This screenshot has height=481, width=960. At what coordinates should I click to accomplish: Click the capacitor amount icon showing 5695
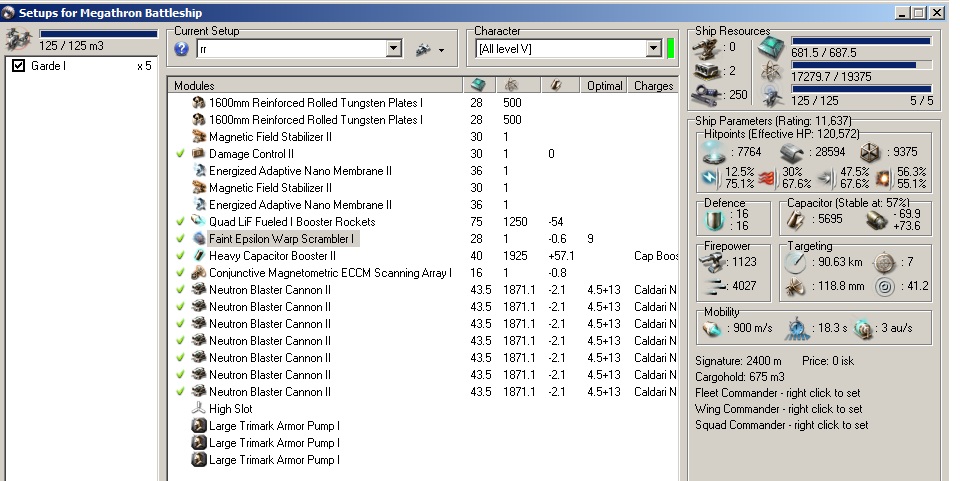pos(795,220)
